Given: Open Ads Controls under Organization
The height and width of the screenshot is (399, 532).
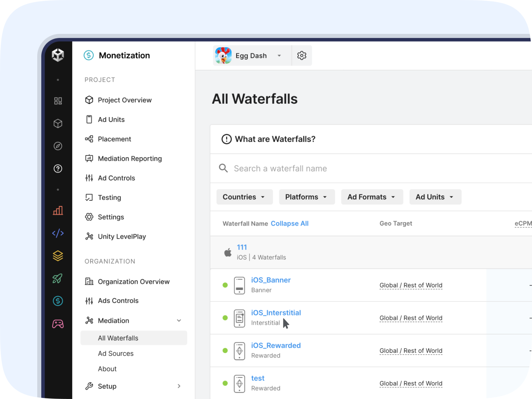Looking at the screenshot, I should tap(118, 301).
